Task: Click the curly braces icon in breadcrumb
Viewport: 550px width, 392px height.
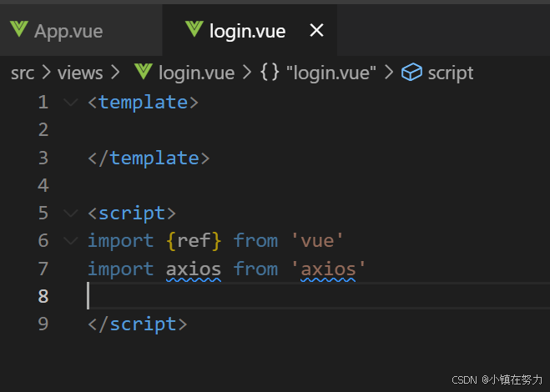Action: pyautogui.click(x=270, y=73)
